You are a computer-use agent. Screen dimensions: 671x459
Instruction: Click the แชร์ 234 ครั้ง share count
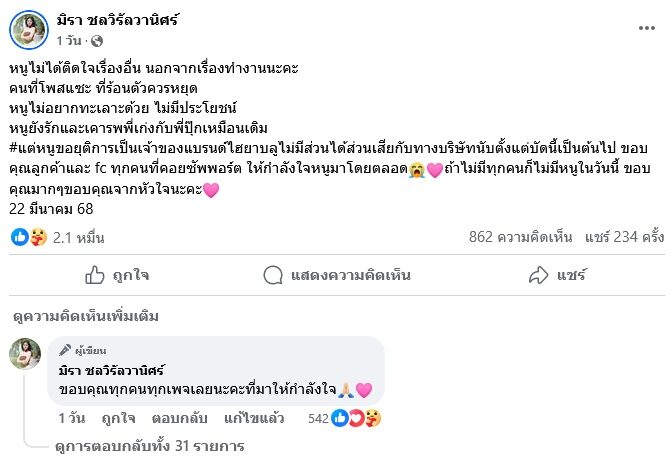point(625,237)
